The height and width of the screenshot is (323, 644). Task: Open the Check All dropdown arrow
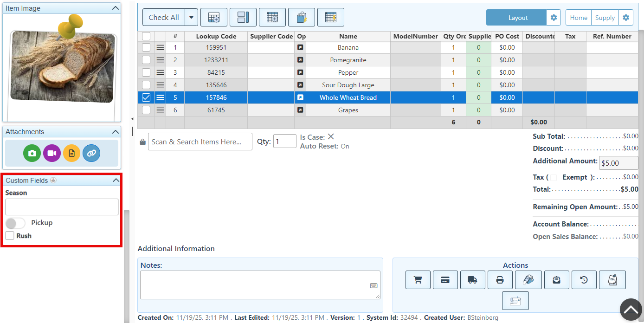pyautogui.click(x=191, y=18)
